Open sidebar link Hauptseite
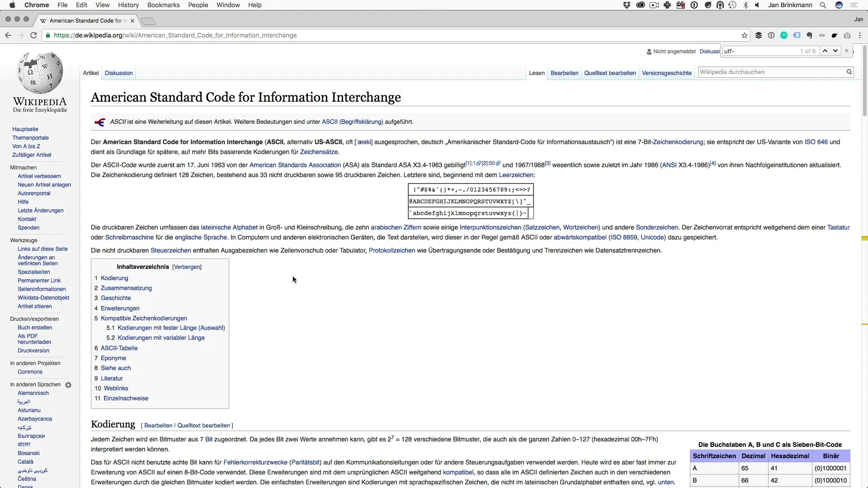 pyautogui.click(x=25, y=129)
